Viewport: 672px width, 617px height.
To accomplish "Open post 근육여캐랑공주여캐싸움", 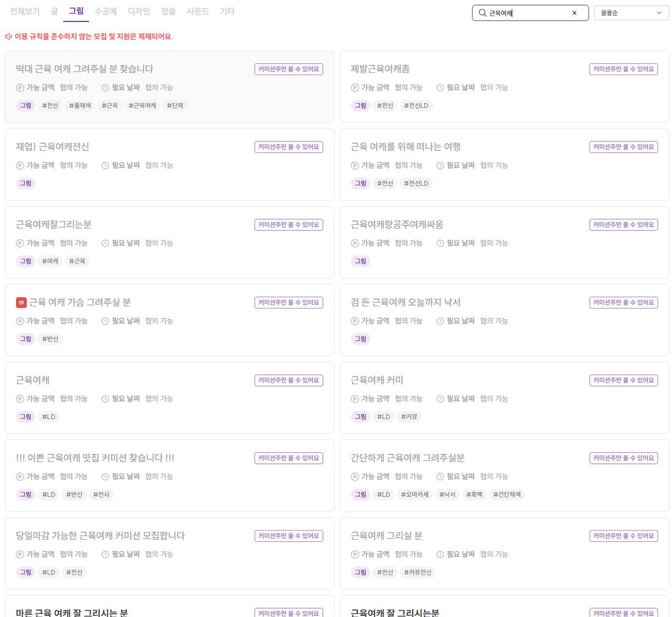I will click(x=397, y=224).
